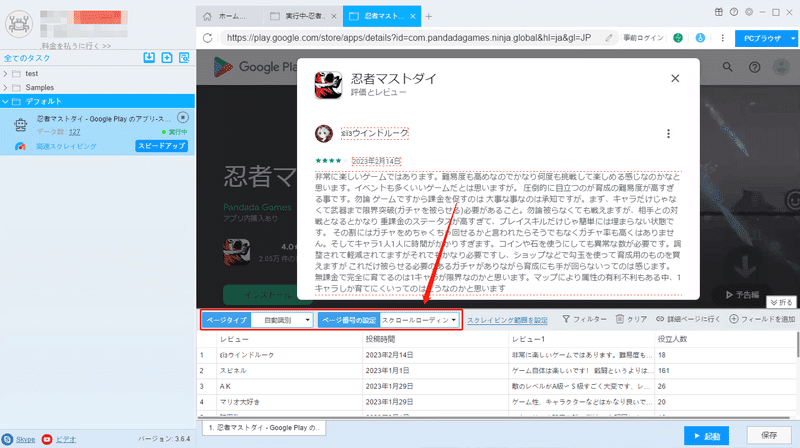800x448 pixels.
Task: Click the スクレイピング範囲を設定 link
Action: click(x=507, y=320)
